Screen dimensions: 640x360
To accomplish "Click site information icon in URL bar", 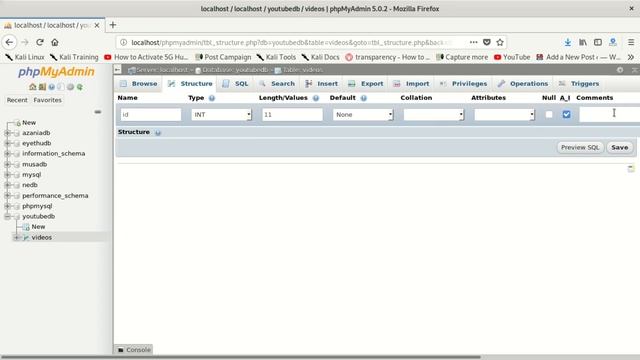I will point(124,42).
